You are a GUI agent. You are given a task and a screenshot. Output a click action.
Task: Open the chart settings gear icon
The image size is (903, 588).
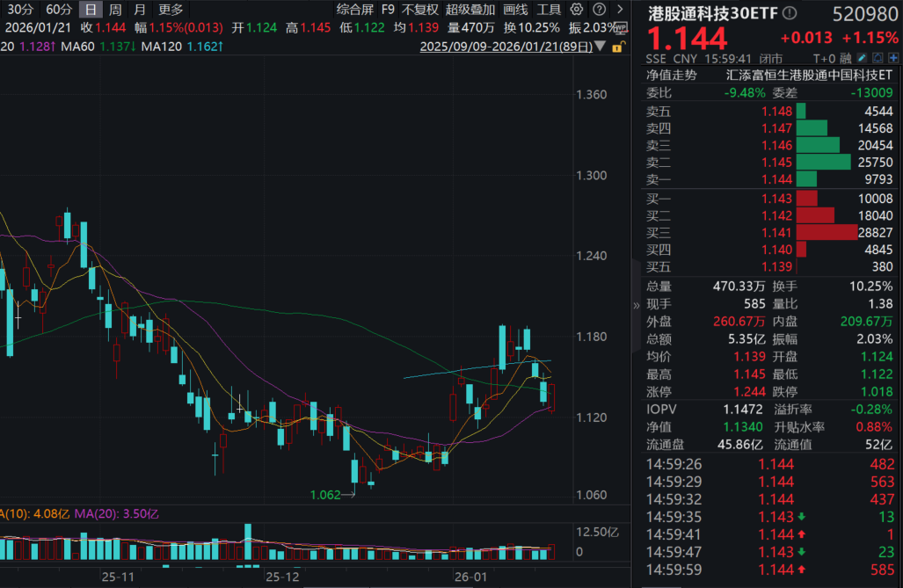pyautogui.click(x=576, y=11)
